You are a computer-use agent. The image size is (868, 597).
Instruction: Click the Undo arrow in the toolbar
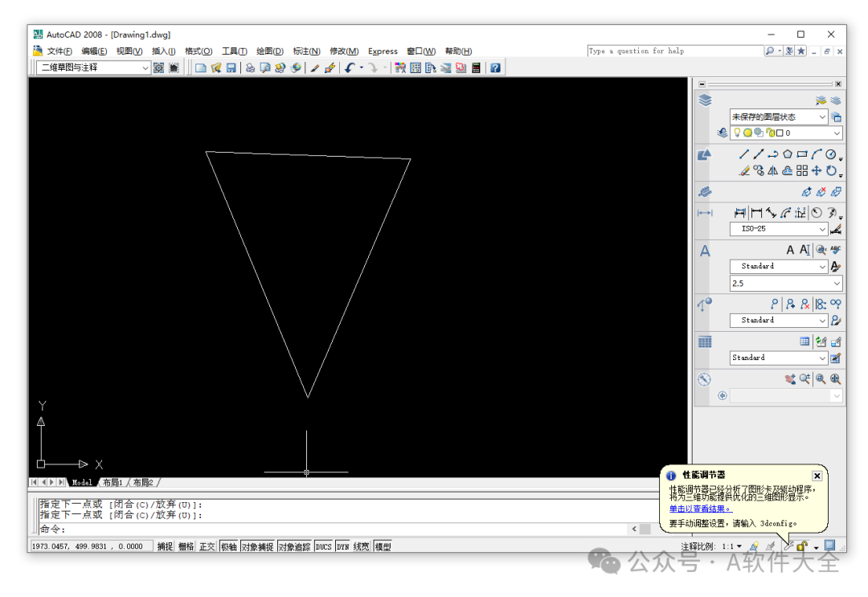350,68
